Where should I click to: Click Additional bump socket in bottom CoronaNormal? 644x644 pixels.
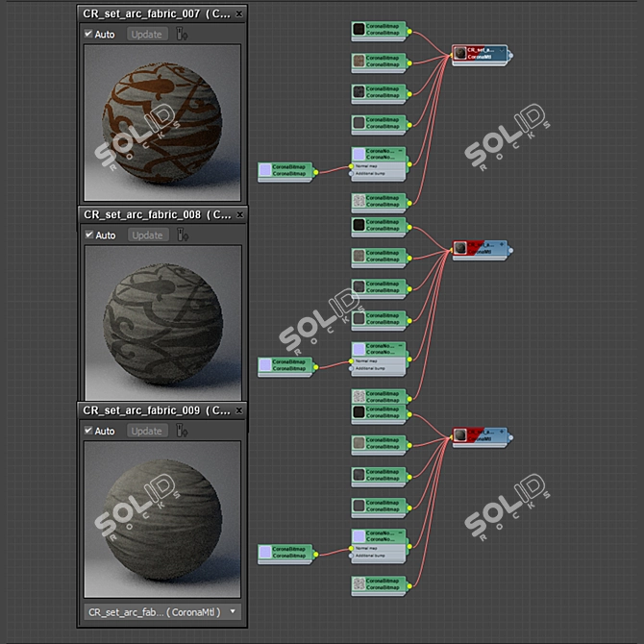[351, 556]
